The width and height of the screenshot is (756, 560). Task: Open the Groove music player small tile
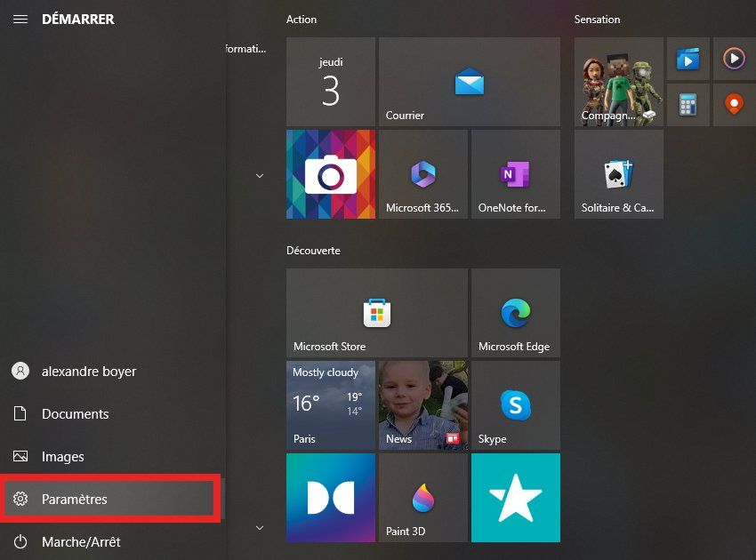pyautogui.click(x=735, y=59)
